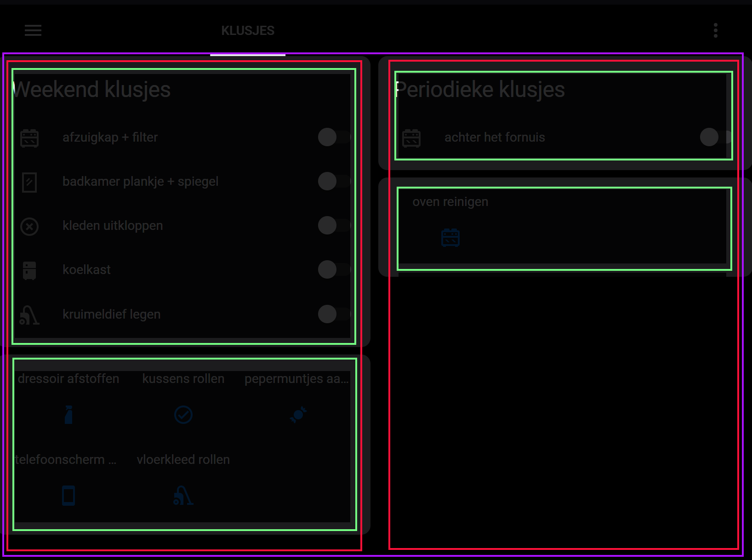Image resolution: width=752 pixels, height=560 pixels.
Task: Click the kruimeldief legen vacuum icon
Action: (29, 315)
